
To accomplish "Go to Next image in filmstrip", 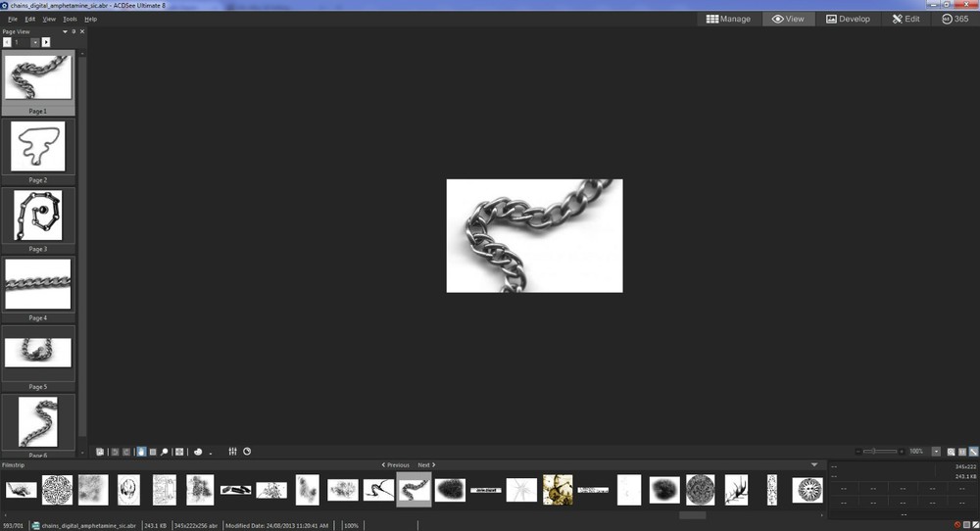I will pos(426,465).
